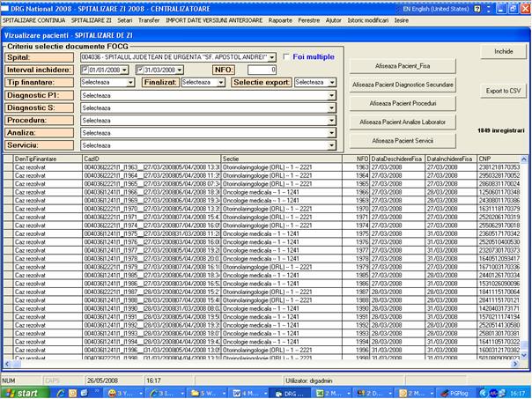Click the Inchide button

(503, 51)
